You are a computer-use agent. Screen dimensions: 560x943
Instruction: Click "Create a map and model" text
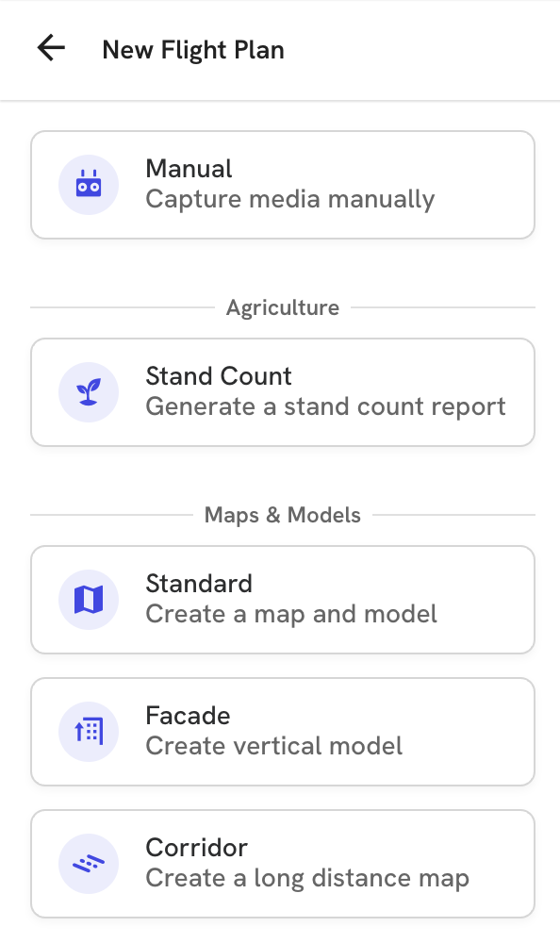[291, 615]
